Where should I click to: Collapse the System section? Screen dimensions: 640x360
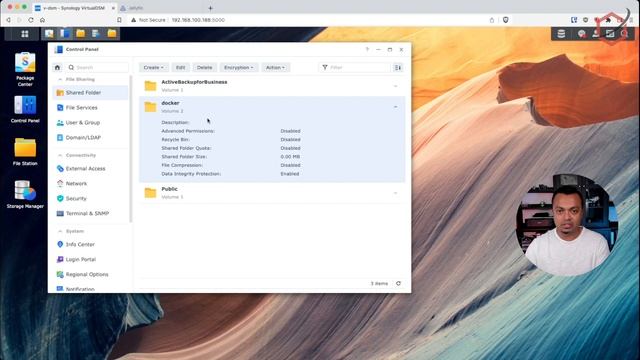pyautogui.click(x=60, y=231)
